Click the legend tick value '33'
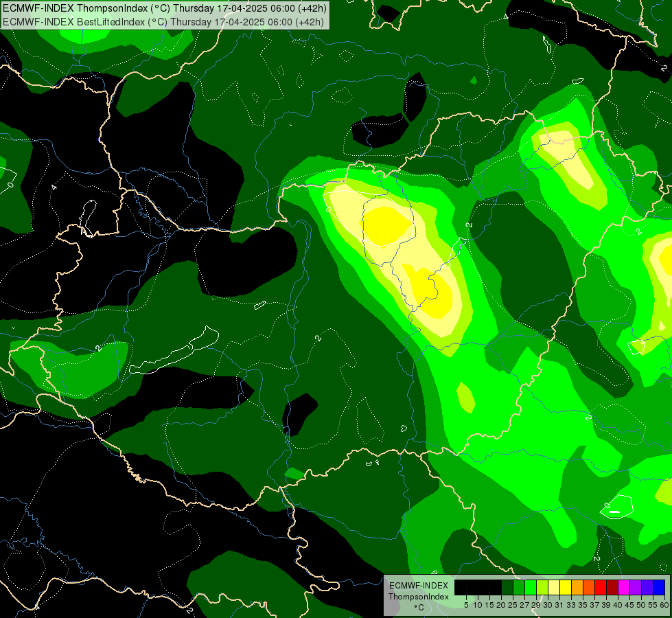This screenshot has width=672, height=618. coord(571,605)
